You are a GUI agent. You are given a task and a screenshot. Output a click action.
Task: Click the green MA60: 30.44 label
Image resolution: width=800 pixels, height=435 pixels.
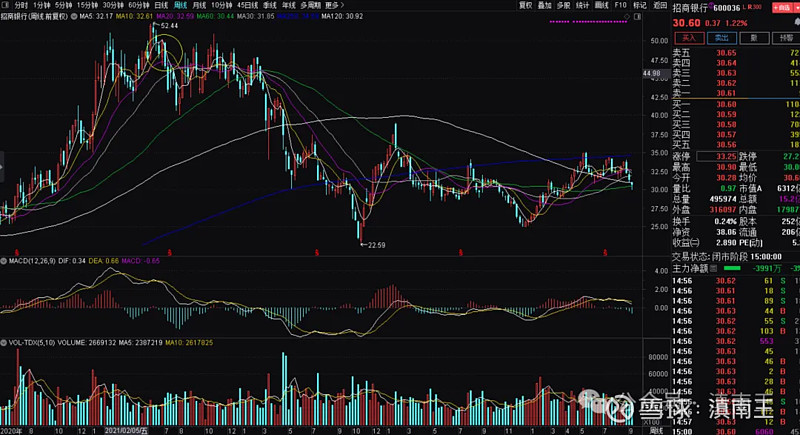tap(215, 16)
